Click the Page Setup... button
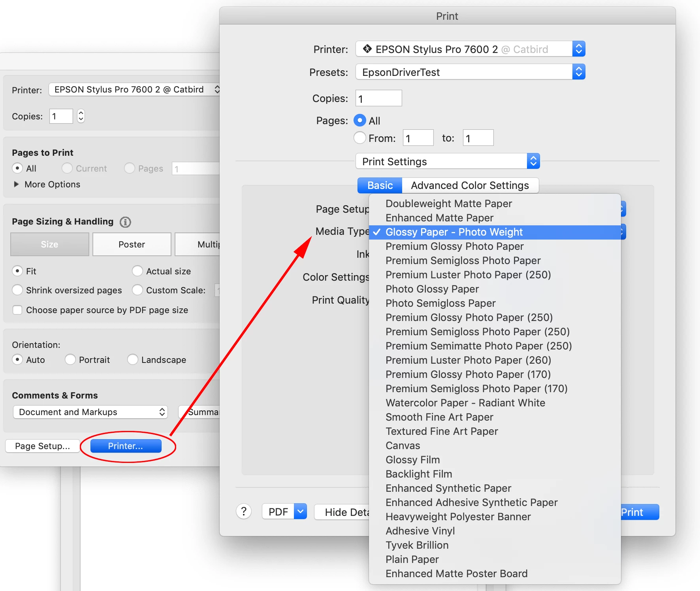Image resolution: width=700 pixels, height=591 pixels. point(43,446)
